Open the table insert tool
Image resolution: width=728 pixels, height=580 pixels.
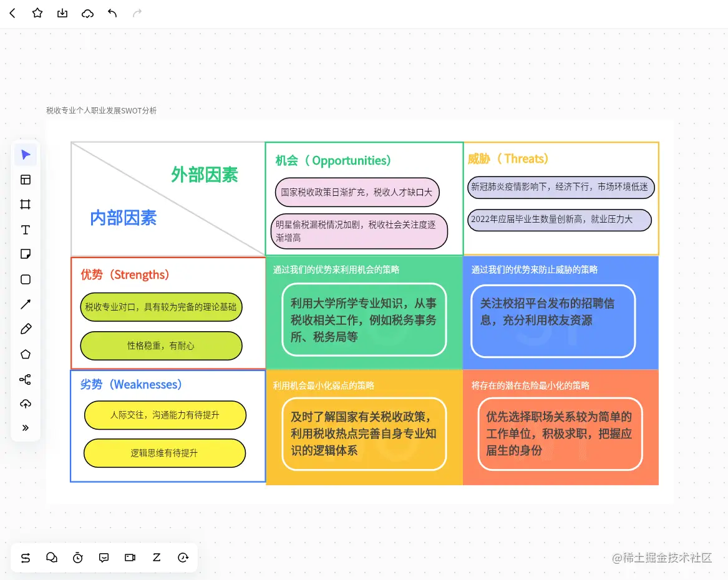(x=26, y=180)
